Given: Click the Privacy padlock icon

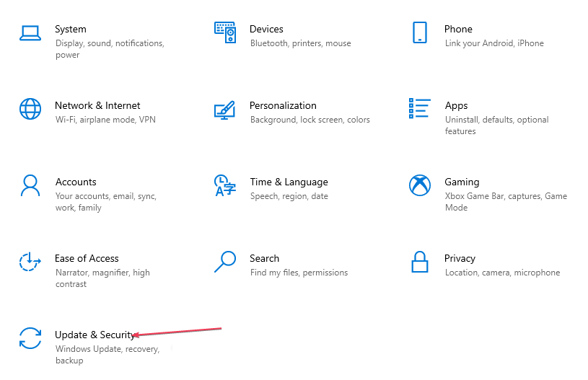Looking at the screenshot, I should (420, 262).
